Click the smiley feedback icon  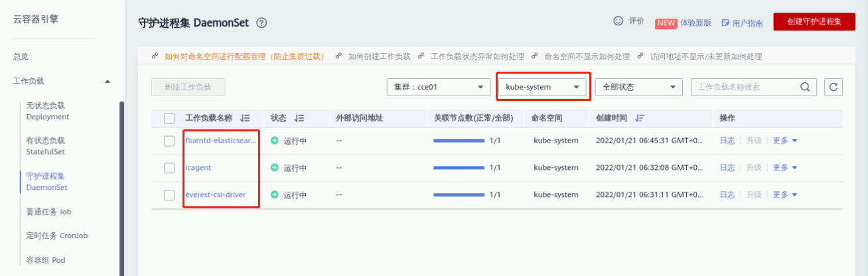point(618,21)
